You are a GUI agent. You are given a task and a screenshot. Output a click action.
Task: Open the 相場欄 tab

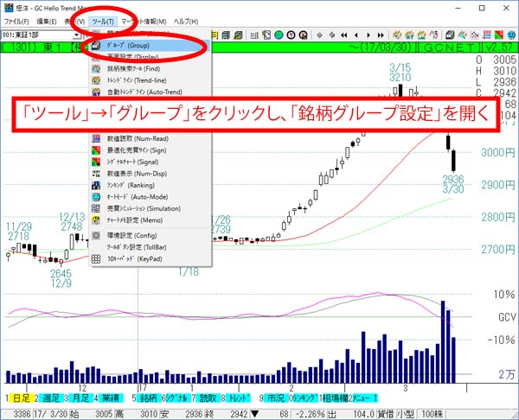pyautogui.click(x=335, y=398)
